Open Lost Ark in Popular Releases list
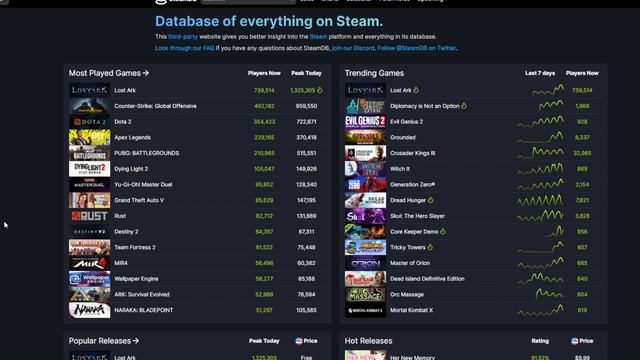Viewport: 640px width, 360px height. pyautogui.click(x=125, y=357)
